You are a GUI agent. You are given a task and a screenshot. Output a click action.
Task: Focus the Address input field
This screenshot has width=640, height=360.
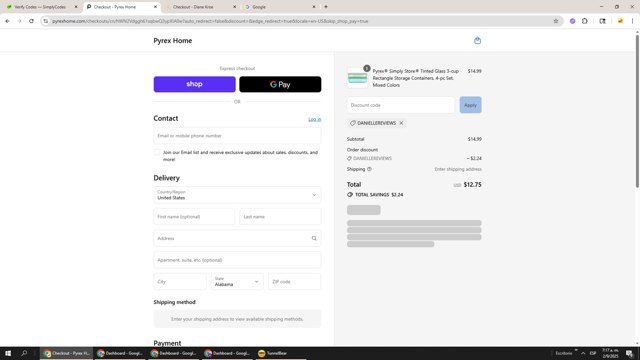(237, 238)
